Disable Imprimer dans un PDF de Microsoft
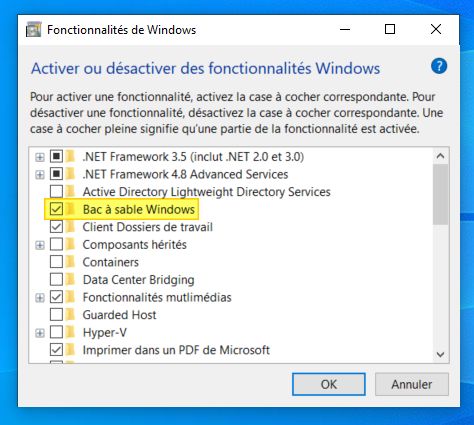The width and height of the screenshot is (474, 425). point(56,350)
